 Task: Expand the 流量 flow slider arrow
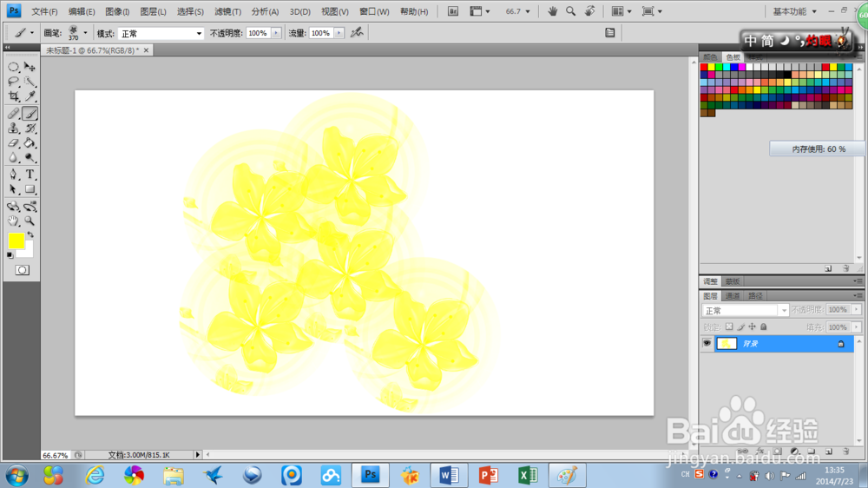(x=339, y=33)
